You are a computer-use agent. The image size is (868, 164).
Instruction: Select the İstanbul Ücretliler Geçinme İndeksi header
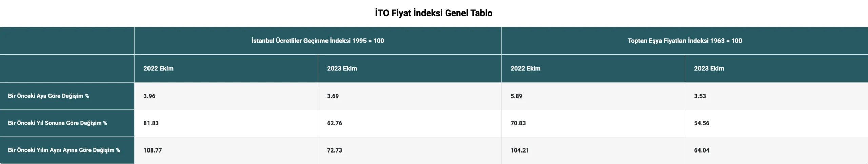point(318,41)
